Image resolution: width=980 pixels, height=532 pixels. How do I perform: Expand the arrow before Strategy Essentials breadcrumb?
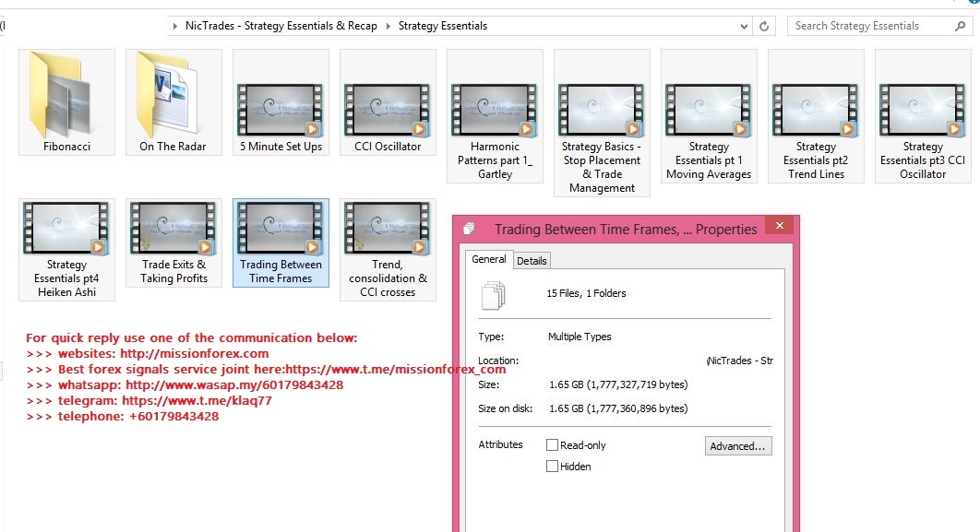tap(388, 26)
